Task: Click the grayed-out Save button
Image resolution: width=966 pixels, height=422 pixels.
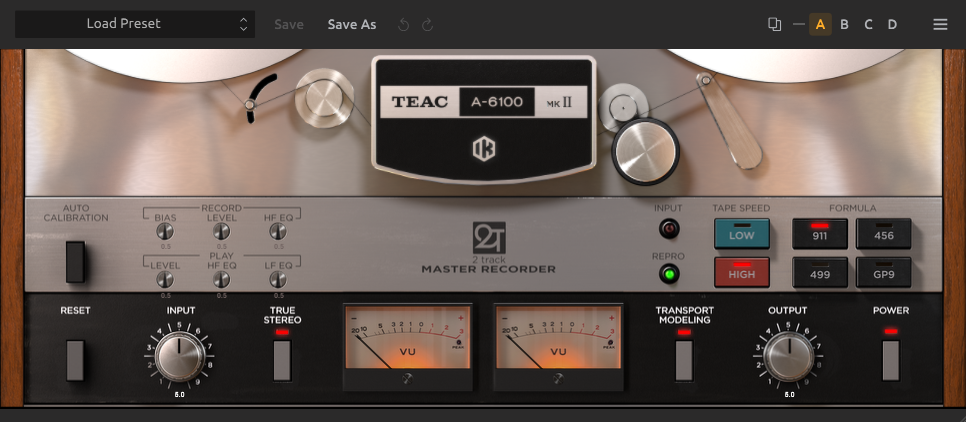Action: pos(289,25)
